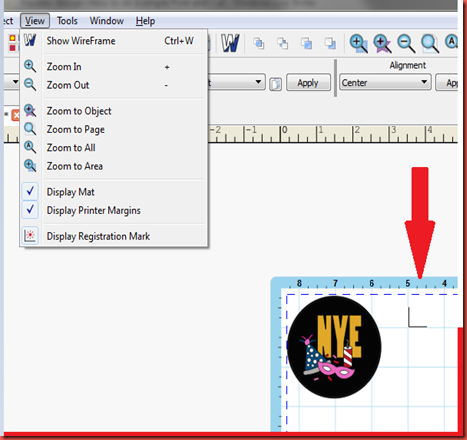
Task: Select the NYE circular design on mat
Action: (x=334, y=347)
